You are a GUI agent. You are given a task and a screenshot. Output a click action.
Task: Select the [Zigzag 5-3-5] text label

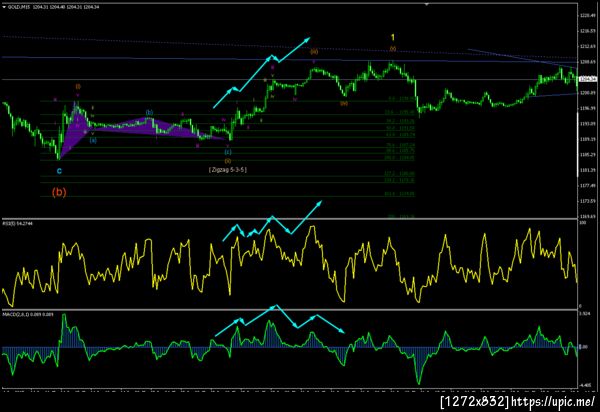point(228,169)
